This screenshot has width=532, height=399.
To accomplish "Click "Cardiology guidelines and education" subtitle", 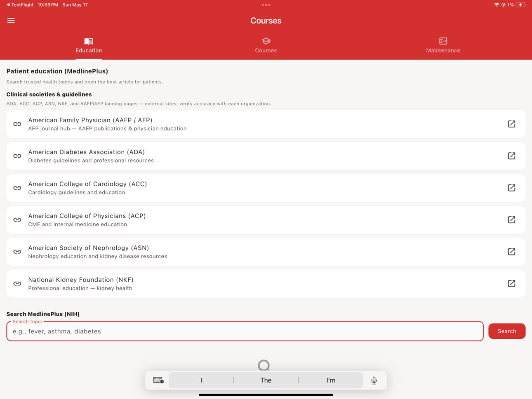I will (77, 192).
